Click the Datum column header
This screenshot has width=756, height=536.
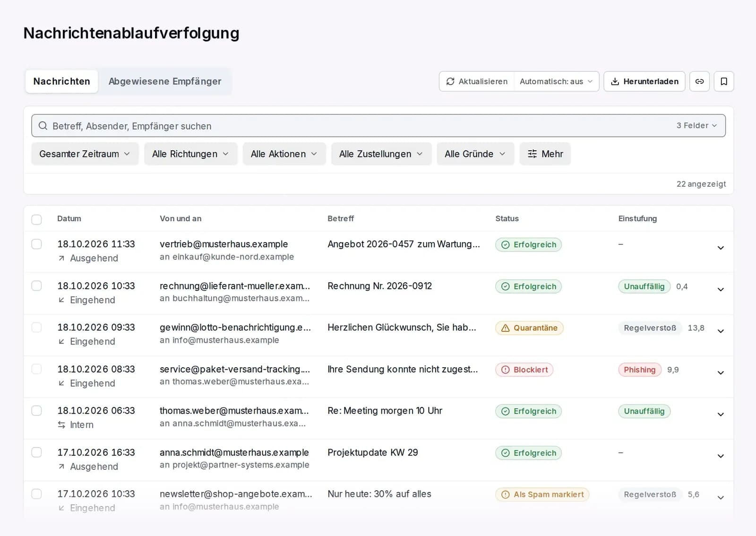click(69, 219)
